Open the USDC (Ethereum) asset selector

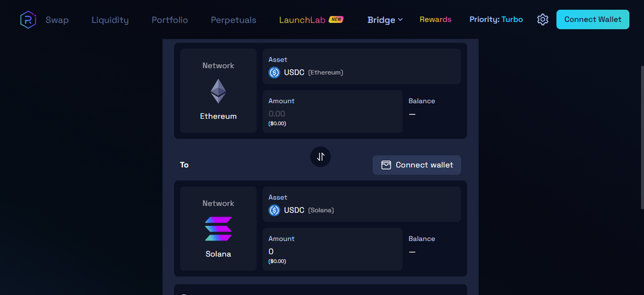362,67
